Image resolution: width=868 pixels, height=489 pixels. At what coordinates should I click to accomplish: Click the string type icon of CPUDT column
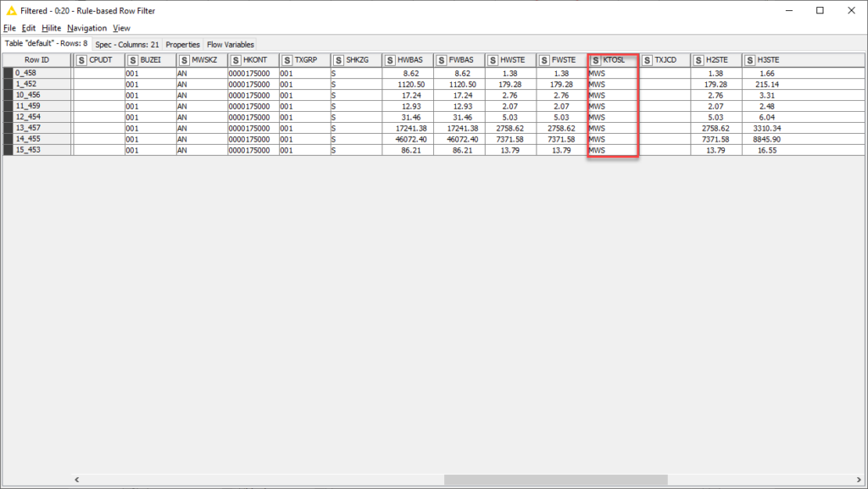click(x=81, y=60)
